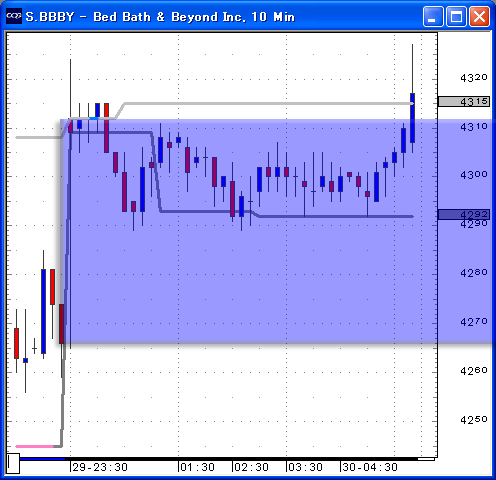The width and height of the screenshot is (496, 480).
Task: Close the S.BBBY chart window
Action: pos(479,16)
